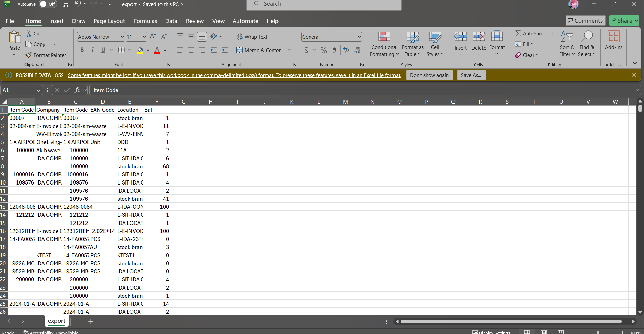
Task: Open the Merge & Center dropdown
Action: pos(289,50)
